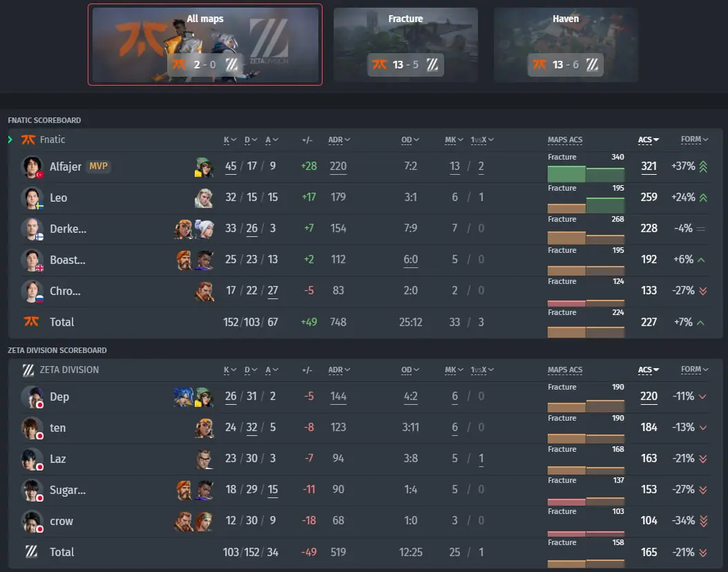Click Alfajer's agent icon

point(204,167)
